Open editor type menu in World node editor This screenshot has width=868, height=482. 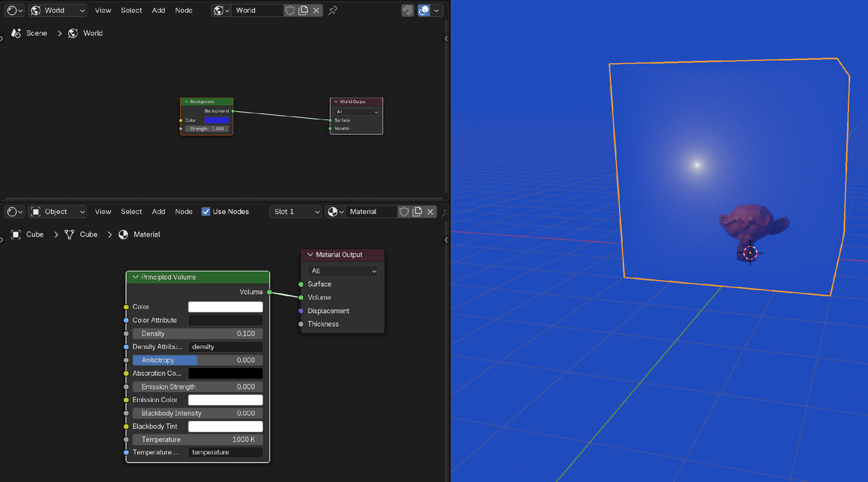(x=15, y=10)
